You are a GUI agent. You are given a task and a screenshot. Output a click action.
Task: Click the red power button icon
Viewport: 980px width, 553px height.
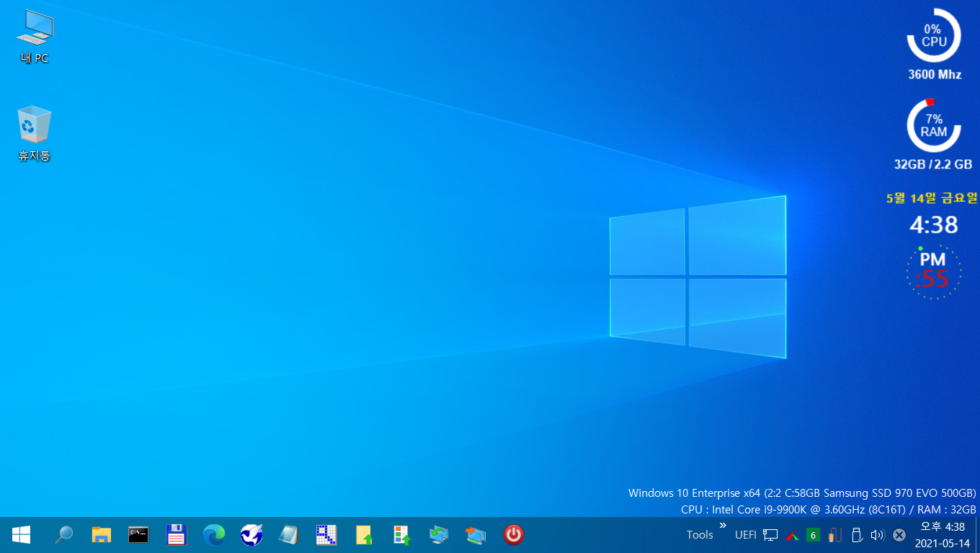(x=513, y=534)
